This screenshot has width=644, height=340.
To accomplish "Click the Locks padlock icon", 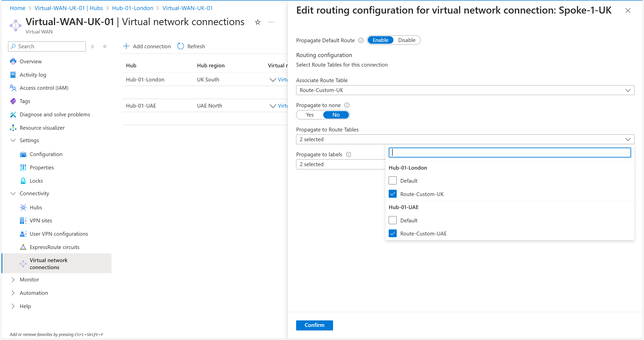I will [x=23, y=181].
